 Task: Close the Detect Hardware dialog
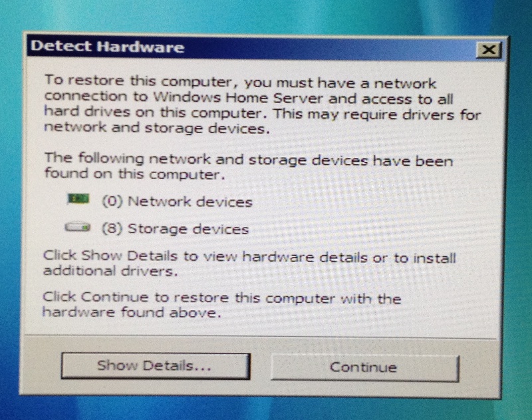click(489, 50)
